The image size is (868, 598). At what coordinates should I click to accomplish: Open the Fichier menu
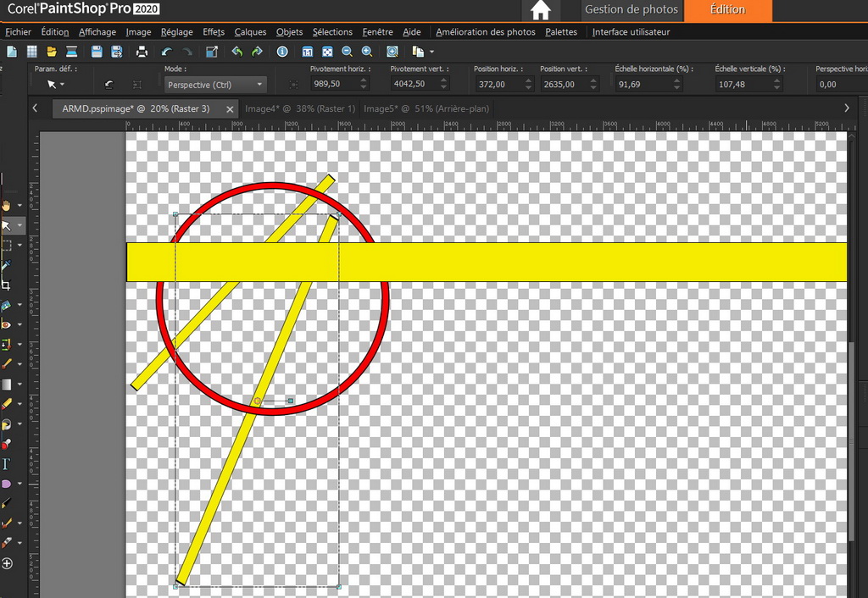tap(19, 32)
